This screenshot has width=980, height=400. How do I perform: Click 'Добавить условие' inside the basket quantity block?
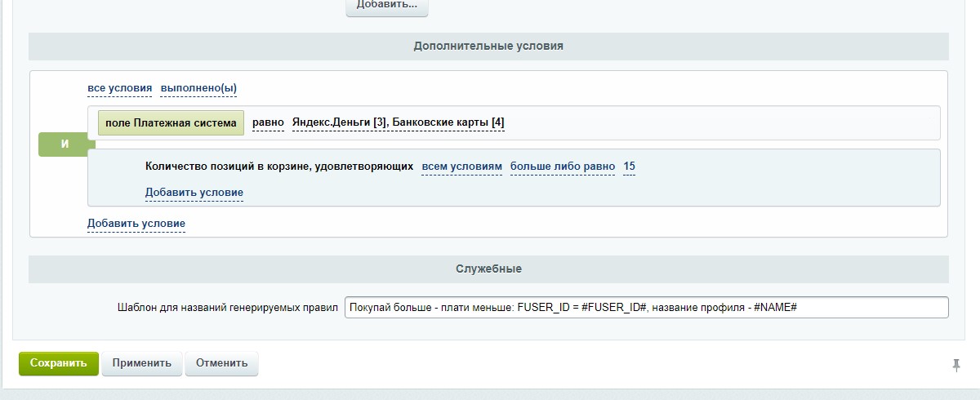(x=194, y=193)
